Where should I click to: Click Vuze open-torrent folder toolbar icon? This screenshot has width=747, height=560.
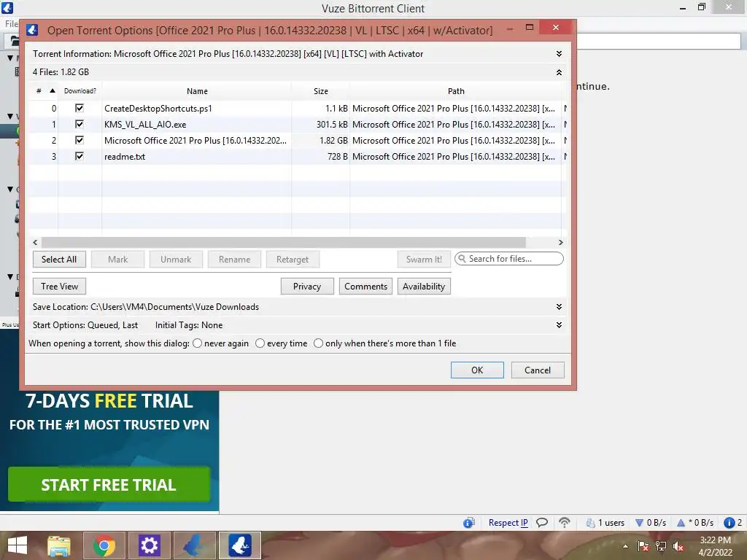[15, 41]
